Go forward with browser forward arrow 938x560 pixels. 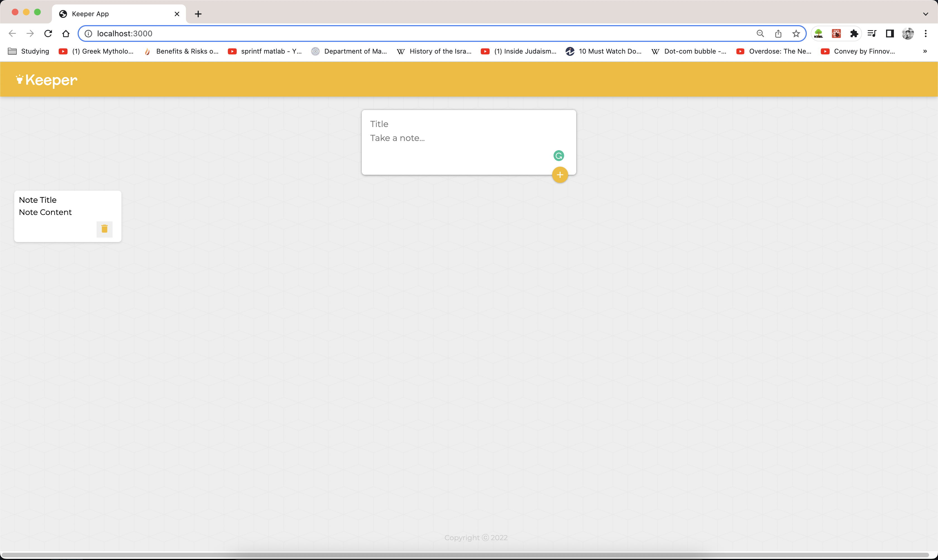30,33
